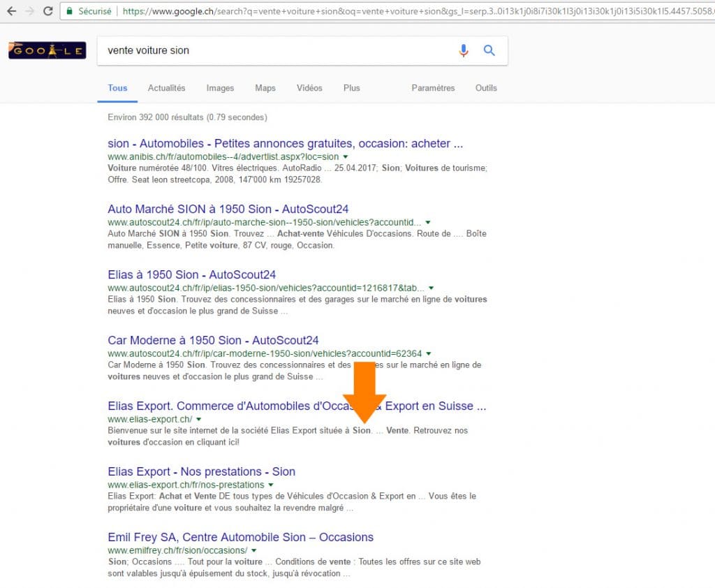Click the snippet 'manuelle, Essence, Petite voiture'
The height and width of the screenshot is (588, 715).
(173, 245)
